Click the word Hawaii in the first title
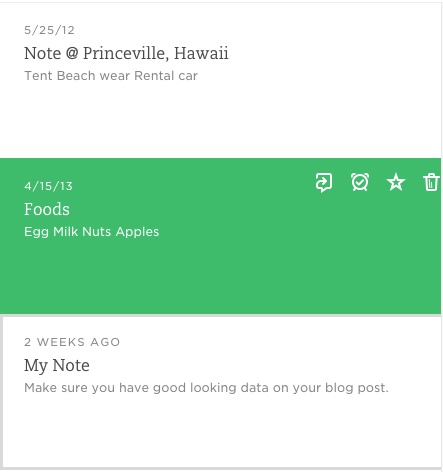Screen dimensions: 443x472 (201, 53)
